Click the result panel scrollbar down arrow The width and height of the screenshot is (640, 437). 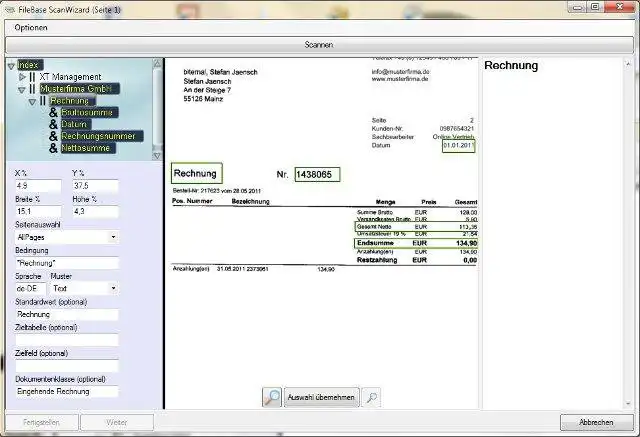628,404
